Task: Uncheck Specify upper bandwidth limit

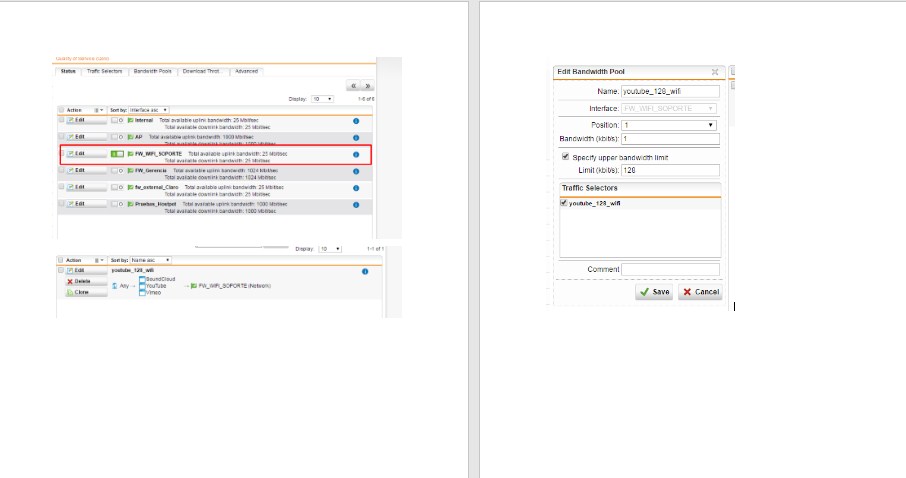Action: (565, 157)
